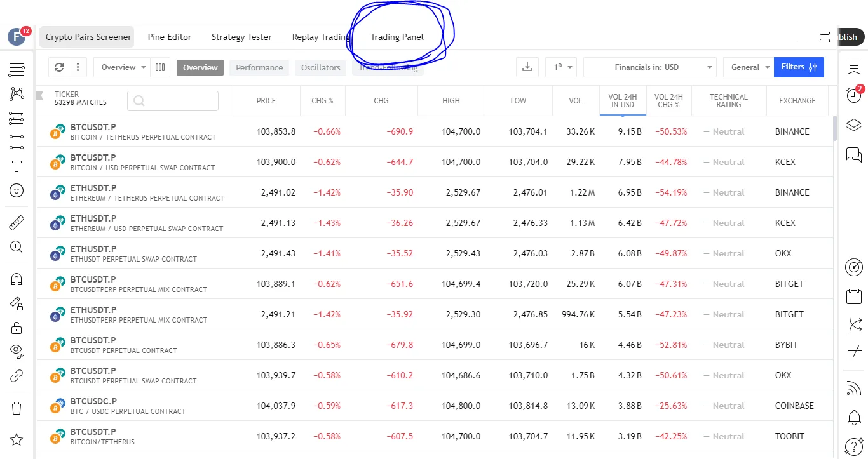868x459 pixels.
Task: Click the ticker search field
Action: (173, 101)
